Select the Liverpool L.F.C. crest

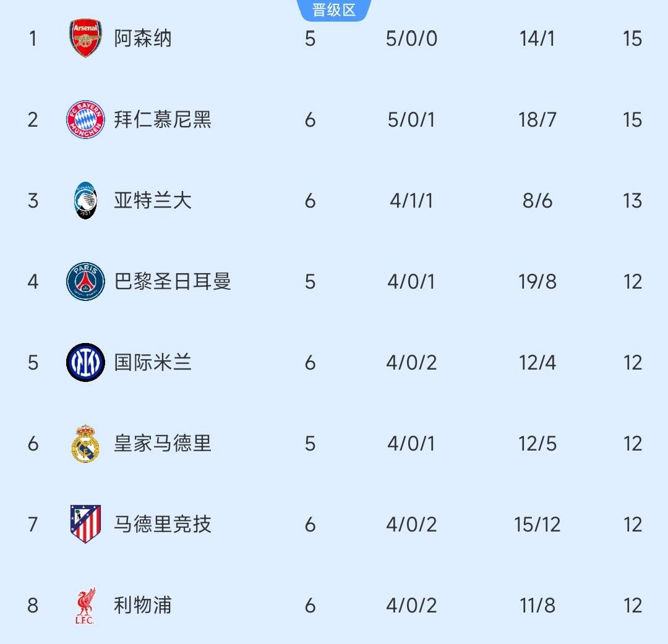pyautogui.click(x=85, y=606)
